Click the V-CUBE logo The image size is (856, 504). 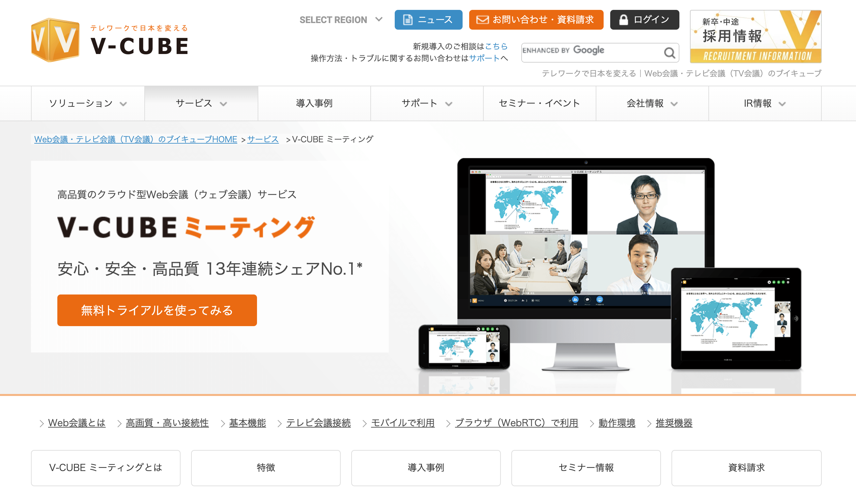click(x=109, y=40)
